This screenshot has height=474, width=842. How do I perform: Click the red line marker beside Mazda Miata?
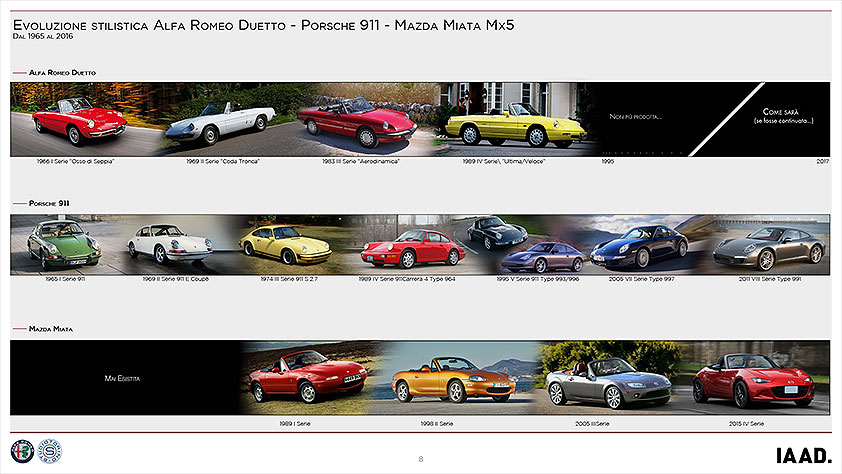coord(19,328)
